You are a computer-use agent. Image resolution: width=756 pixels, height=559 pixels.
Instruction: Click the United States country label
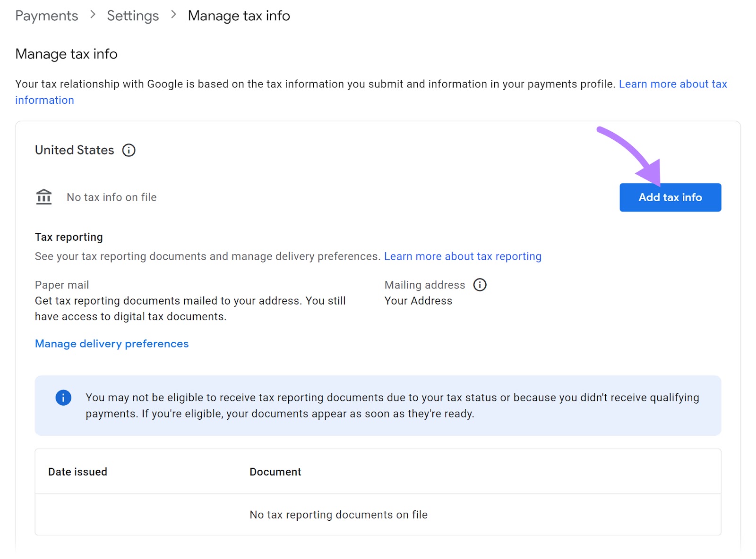[x=74, y=150]
